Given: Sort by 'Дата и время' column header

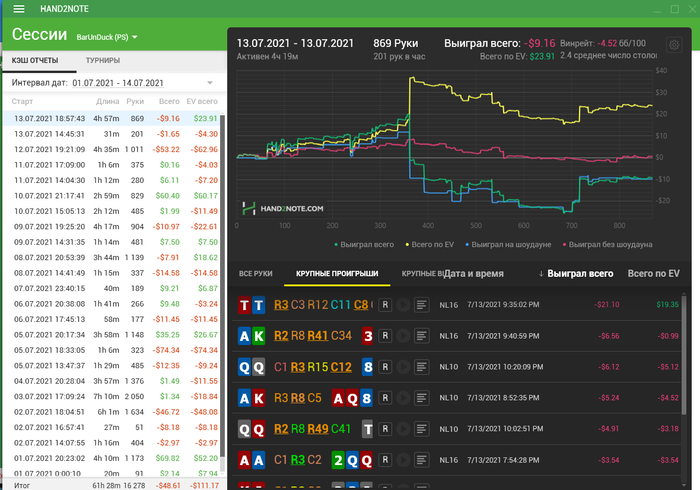Looking at the screenshot, I should [x=474, y=274].
